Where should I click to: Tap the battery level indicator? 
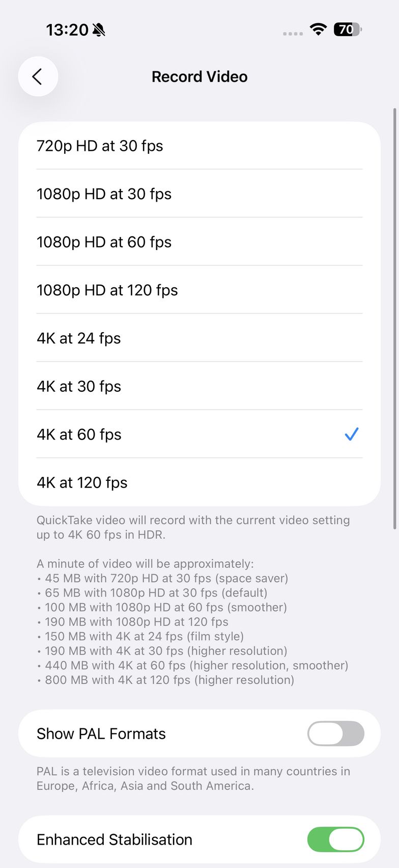347,30
